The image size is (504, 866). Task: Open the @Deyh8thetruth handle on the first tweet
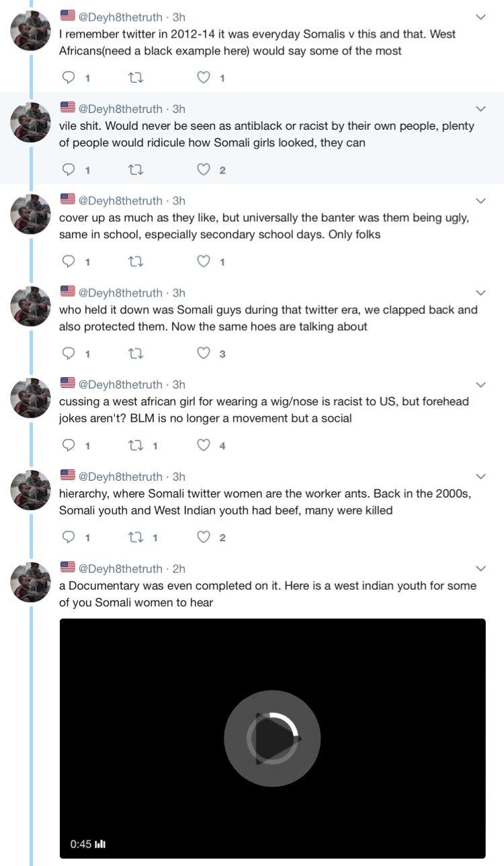tap(120, 17)
